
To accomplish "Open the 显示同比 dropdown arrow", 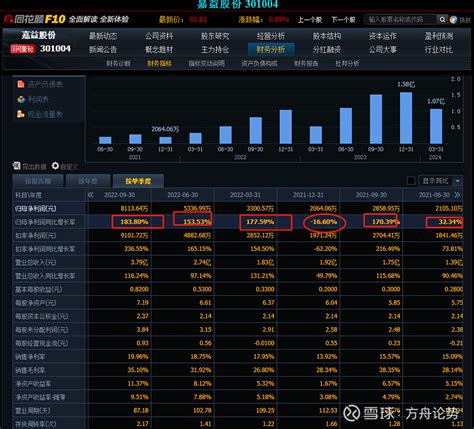I will click(x=458, y=181).
